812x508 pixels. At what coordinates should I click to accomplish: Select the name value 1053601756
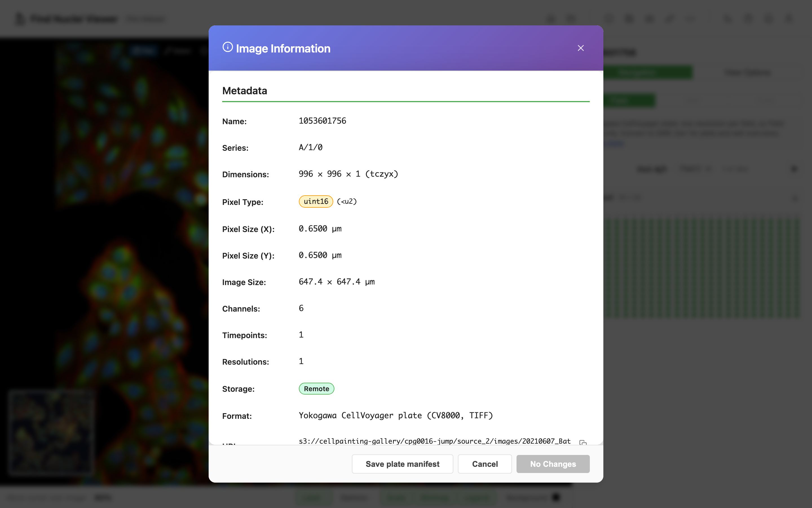322,121
